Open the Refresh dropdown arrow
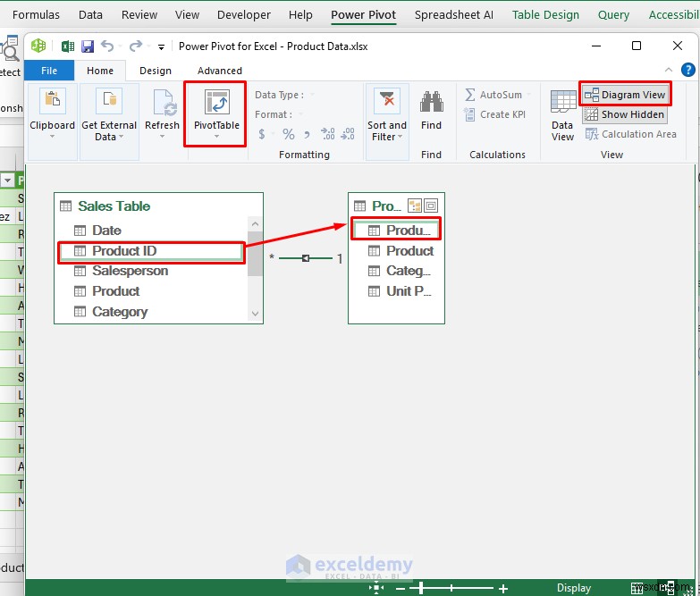The image size is (700, 596). click(x=163, y=136)
